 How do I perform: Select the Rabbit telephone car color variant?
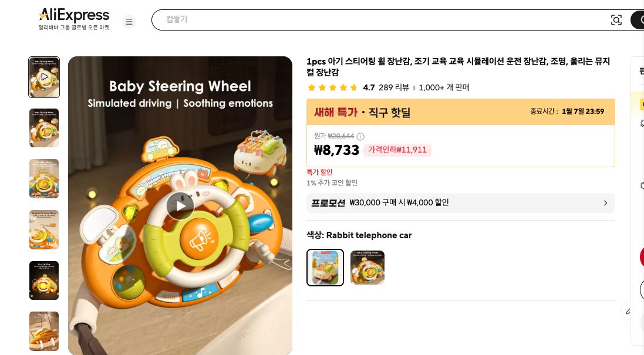pyautogui.click(x=325, y=268)
